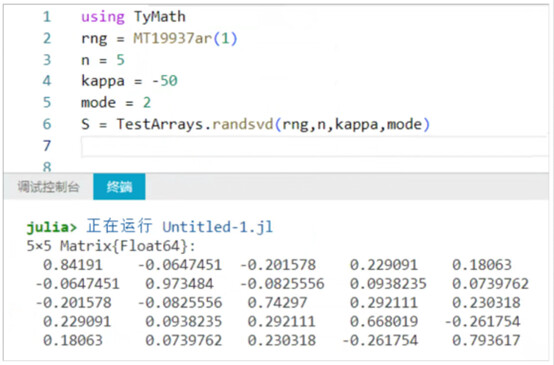Click matrix value 0.973484
Screen dimensions: 554x365
(x=179, y=284)
